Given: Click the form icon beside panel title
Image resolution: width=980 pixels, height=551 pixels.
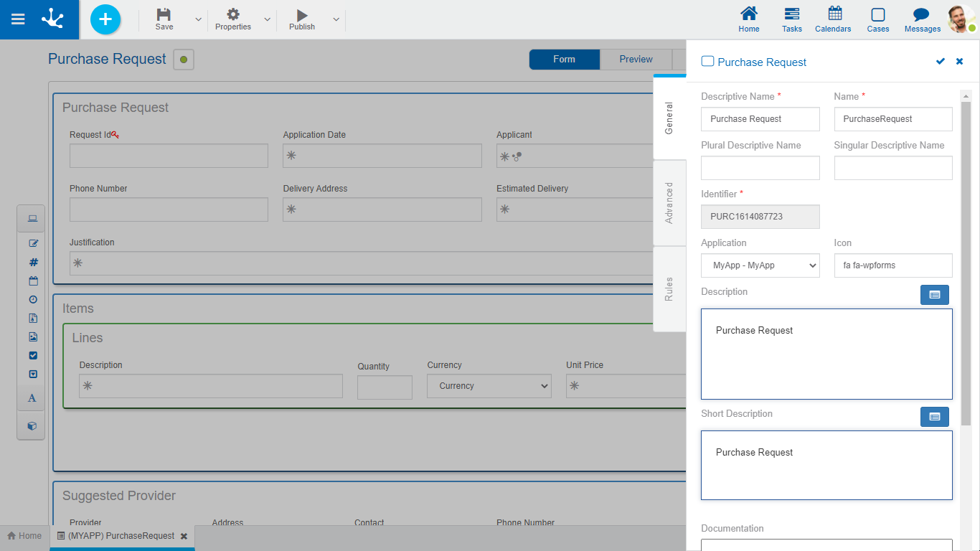Looking at the screenshot, I should (x=707, y=62).
